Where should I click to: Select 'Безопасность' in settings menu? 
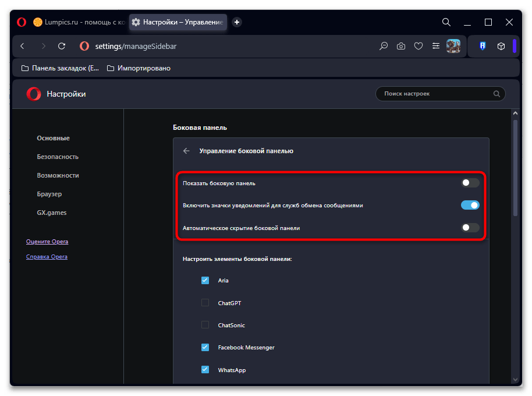[x=58, y=157]
